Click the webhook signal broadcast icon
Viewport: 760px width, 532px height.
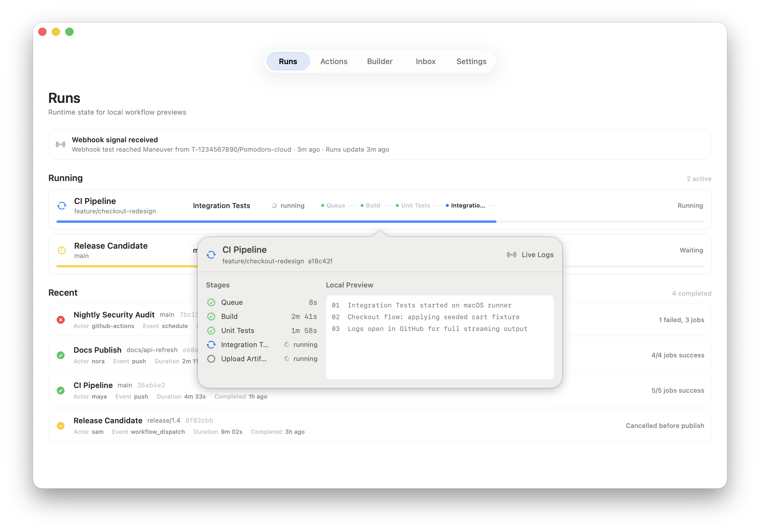click(61, 144)
